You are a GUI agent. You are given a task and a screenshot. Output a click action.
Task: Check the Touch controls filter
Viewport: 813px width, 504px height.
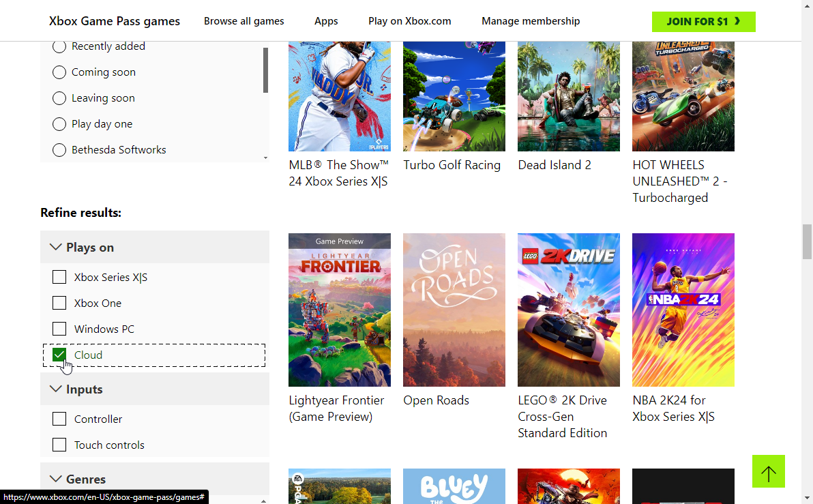click(x=59, y=445)
